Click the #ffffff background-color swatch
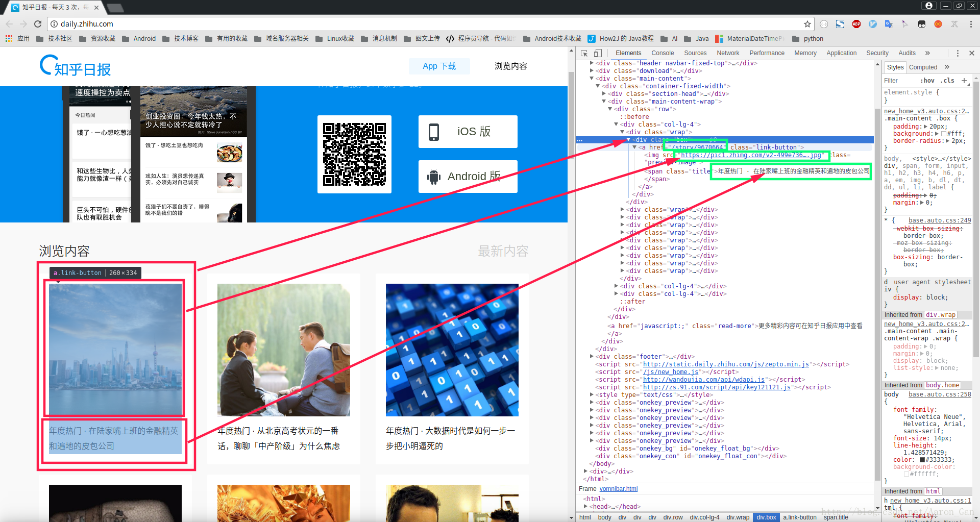This screenshot has height=522, width=980. point(906,474)
